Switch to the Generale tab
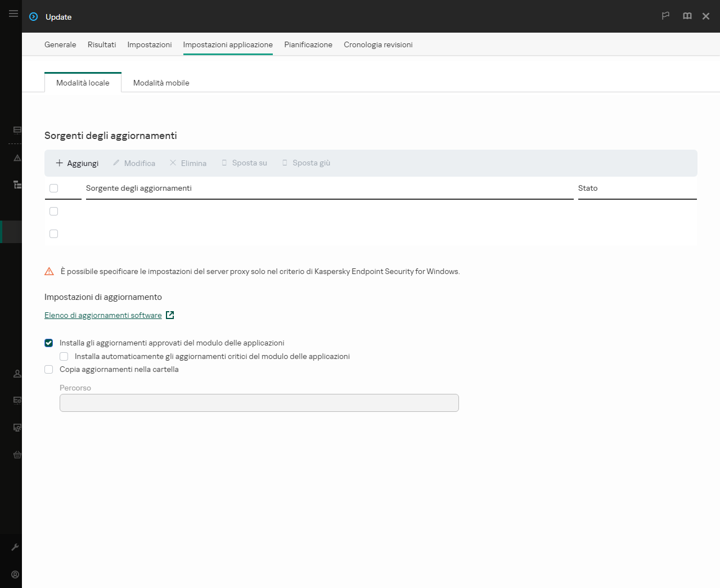 (60, 44)
